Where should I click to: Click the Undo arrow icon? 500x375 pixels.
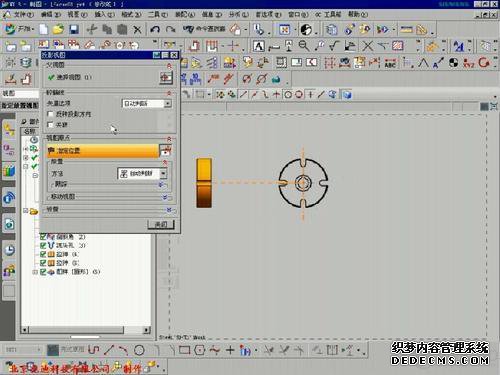(x=155, y=29)
